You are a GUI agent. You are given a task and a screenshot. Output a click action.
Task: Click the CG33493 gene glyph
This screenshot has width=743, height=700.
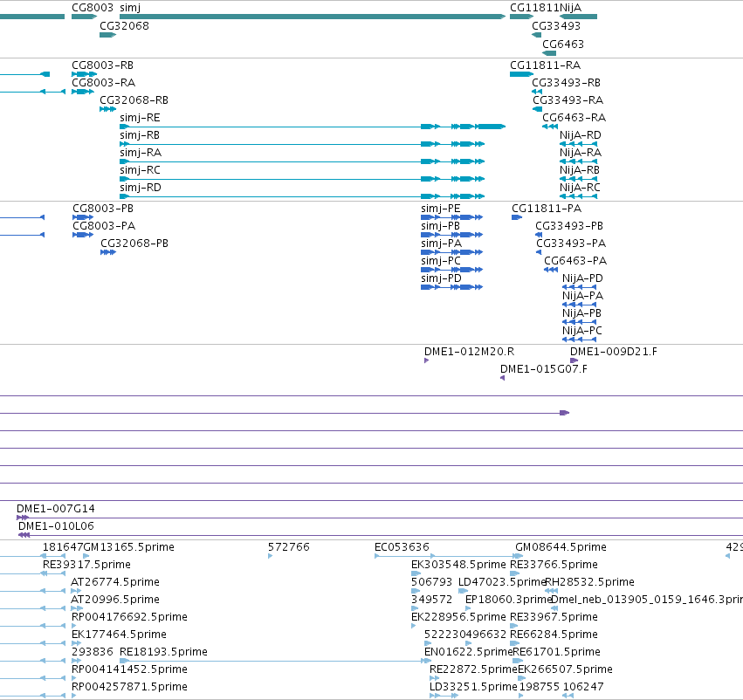point(536,35)
